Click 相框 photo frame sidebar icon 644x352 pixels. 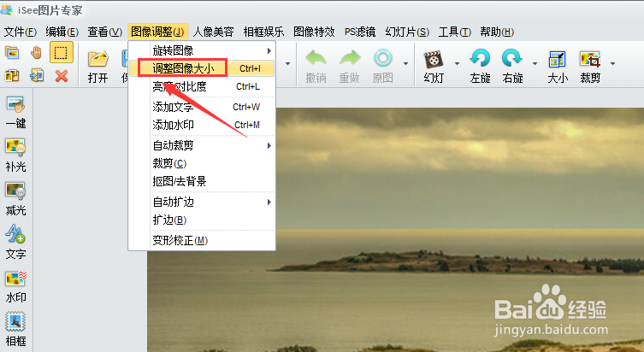pyautogui.click(x=15, y=330)
